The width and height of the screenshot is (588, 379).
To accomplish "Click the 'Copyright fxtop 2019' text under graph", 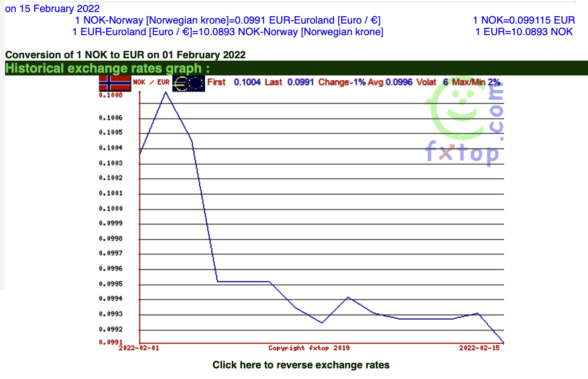I will pyautogui.click(x=309, y=348).
